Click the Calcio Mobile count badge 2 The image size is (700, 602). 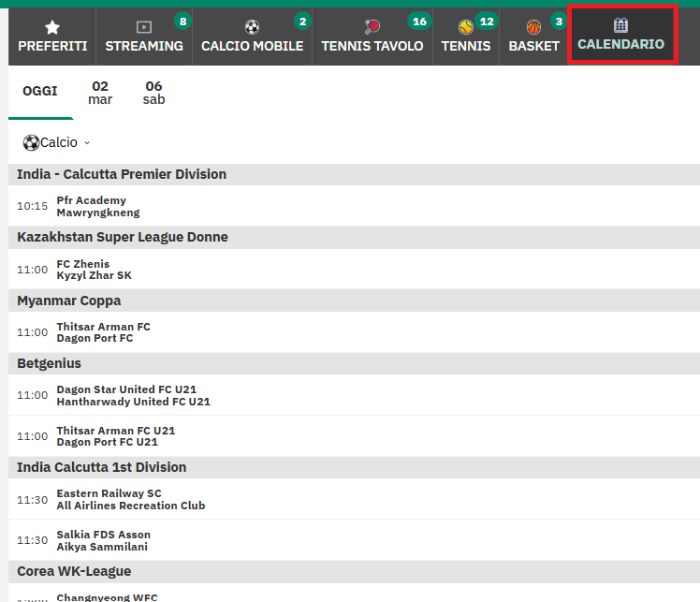click(x=302, y=21)
